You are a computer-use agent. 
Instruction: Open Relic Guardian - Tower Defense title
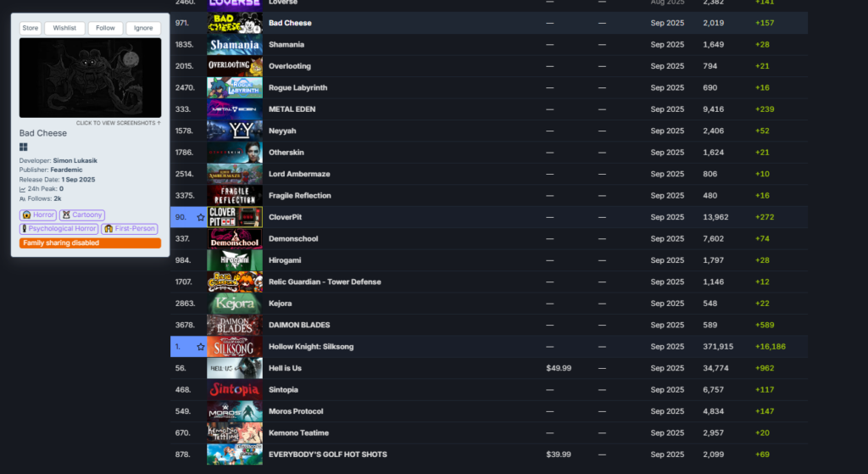[325, 282]
